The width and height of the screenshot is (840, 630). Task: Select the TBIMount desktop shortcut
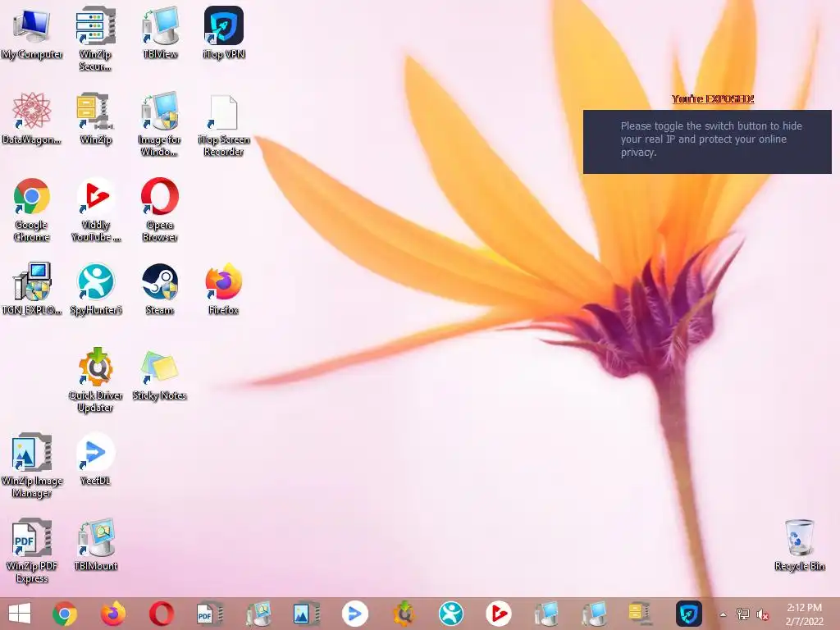[x=95, y=545]
